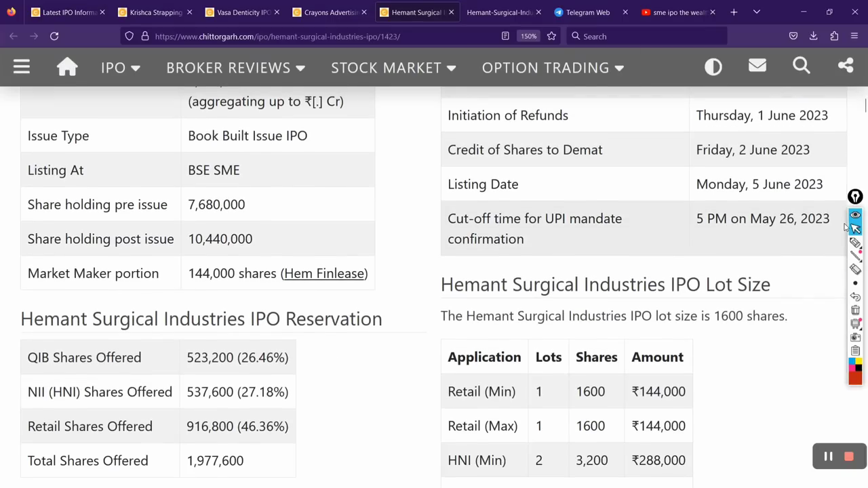
Task: Expand the IPO menu
Action: [120, 68]
